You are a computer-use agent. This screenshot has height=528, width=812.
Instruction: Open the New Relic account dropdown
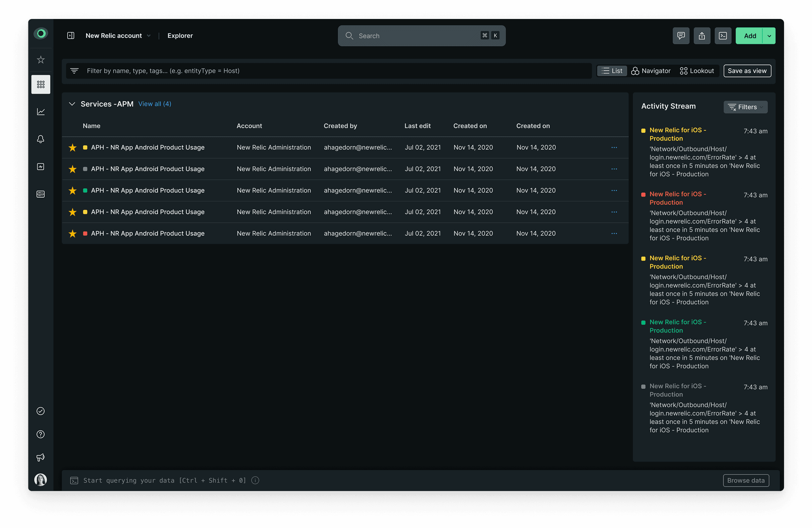(x=118, y=36)
